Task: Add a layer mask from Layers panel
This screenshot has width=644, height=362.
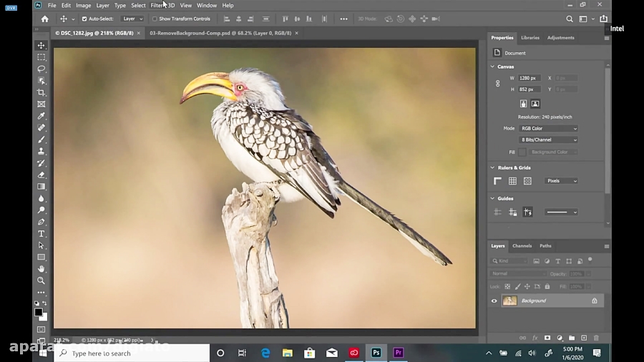Action: [x=547, y=338]
